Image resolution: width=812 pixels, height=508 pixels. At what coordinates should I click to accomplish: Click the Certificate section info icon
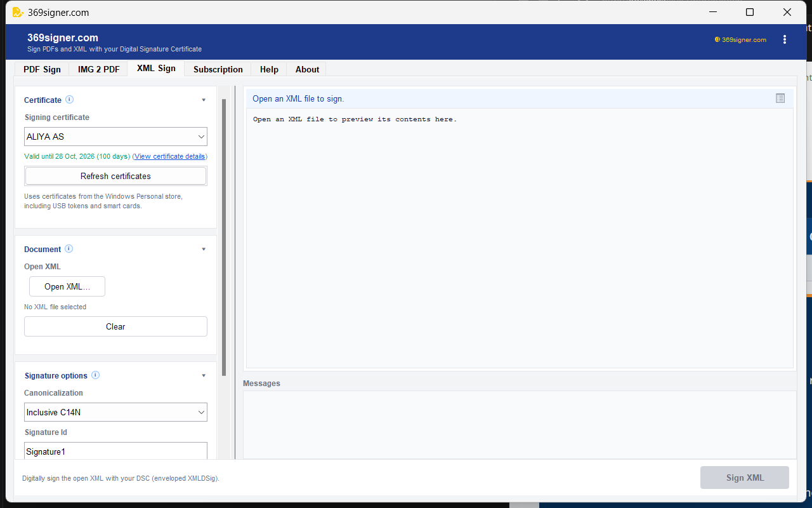click(x=70, y=100)
